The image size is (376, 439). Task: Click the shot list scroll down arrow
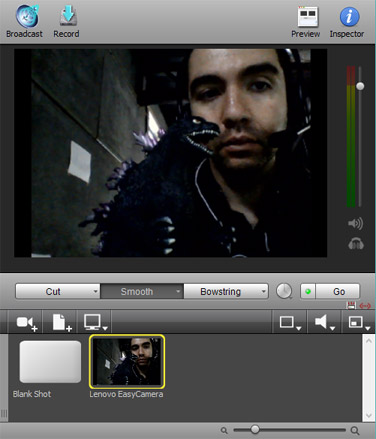coord(369,415)
